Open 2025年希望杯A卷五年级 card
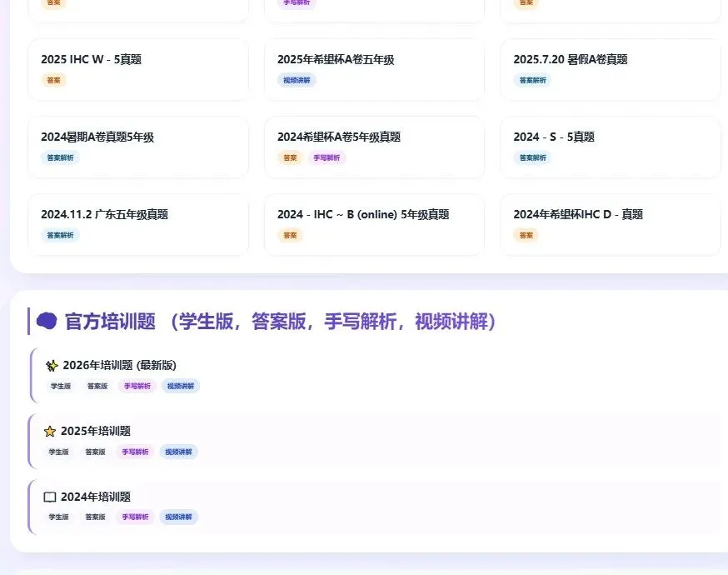The width and height of the screenshot is (728, 575). [374, 70]
